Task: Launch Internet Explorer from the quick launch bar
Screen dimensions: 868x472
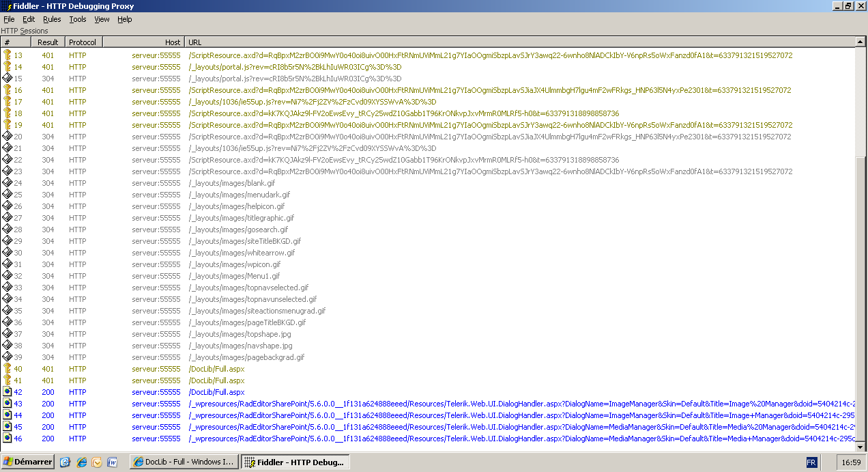Action: [81, 462]
